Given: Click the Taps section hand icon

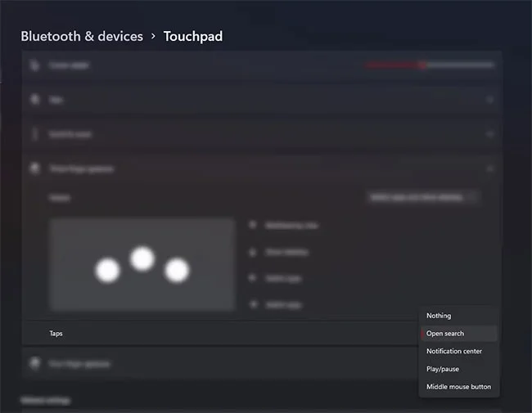Looking at the screenshot, I should pyautogui.click(x=34, y=100).
